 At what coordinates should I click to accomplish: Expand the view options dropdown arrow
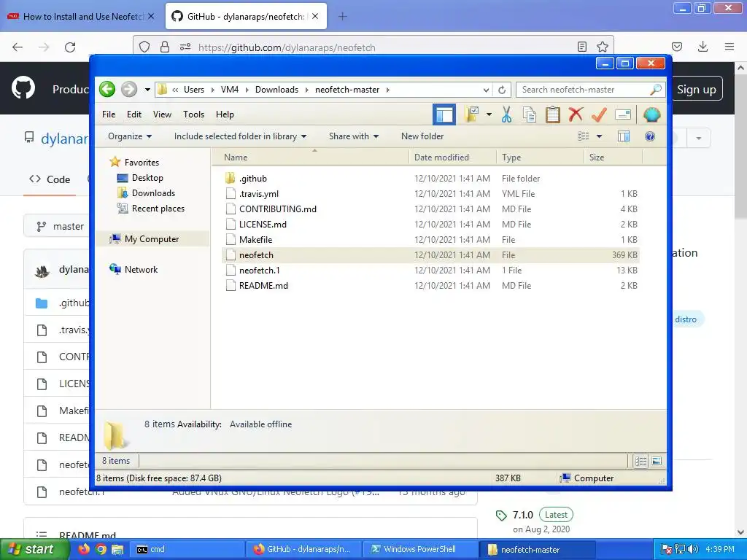coord(600,136)
